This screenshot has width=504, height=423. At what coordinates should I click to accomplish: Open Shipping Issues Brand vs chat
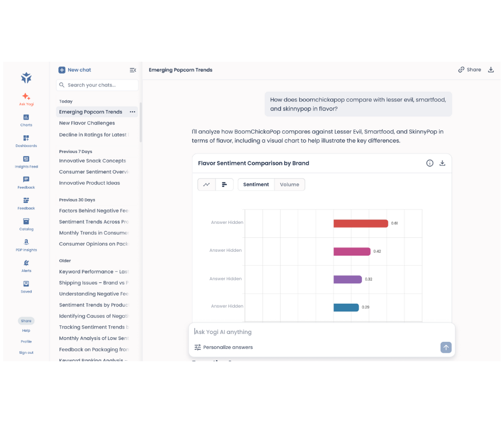pyautogui.click(x=94, y=283)
